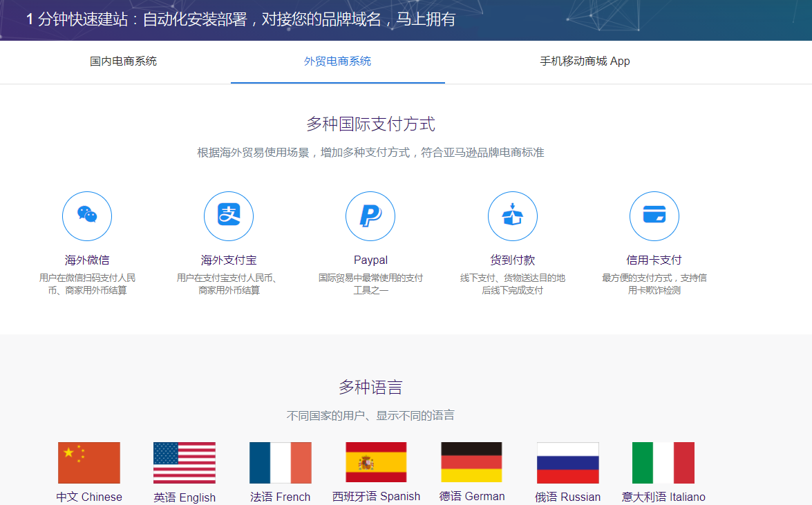Select the United States flag image
Image resolution: width=812 pixels, height=505 pixels.
click(185, 463)
